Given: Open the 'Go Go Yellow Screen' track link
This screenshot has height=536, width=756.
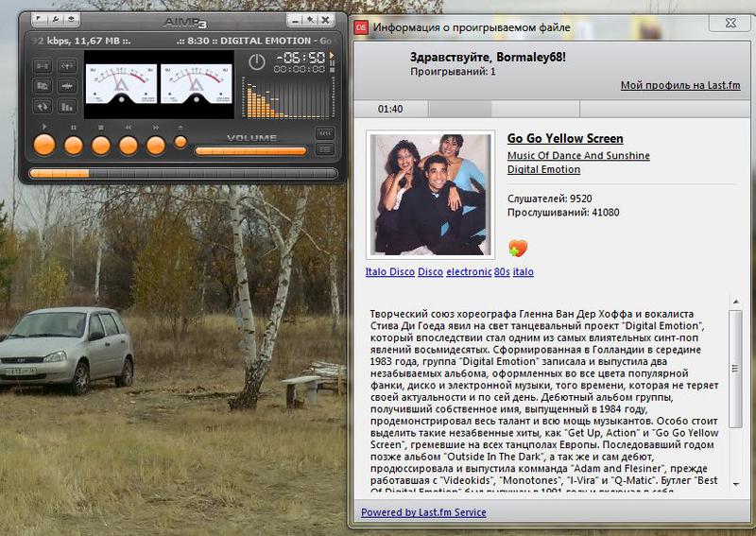Looking at the screenshot, I should 564,139.
